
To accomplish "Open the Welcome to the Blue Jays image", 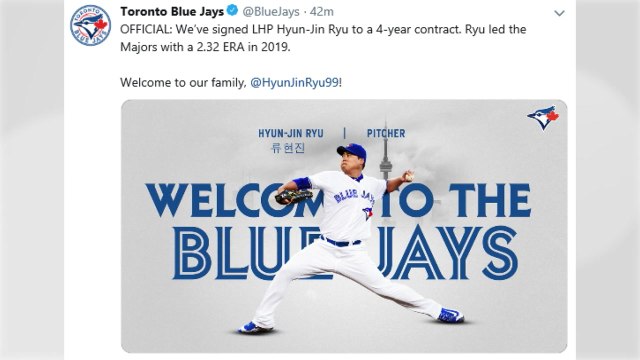I will coord(344,226).
